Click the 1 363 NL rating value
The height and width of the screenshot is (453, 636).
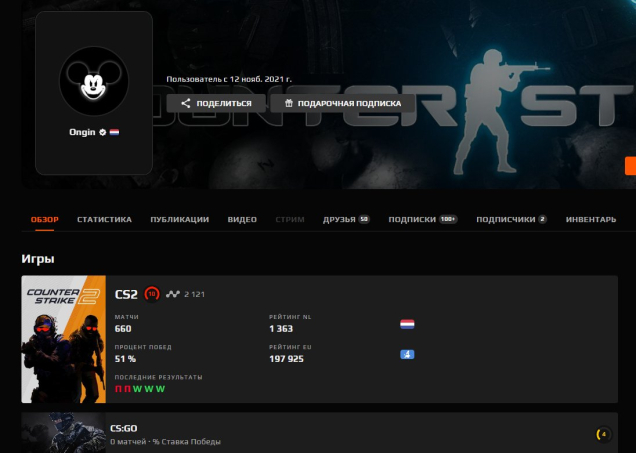(x=281, y=328)
